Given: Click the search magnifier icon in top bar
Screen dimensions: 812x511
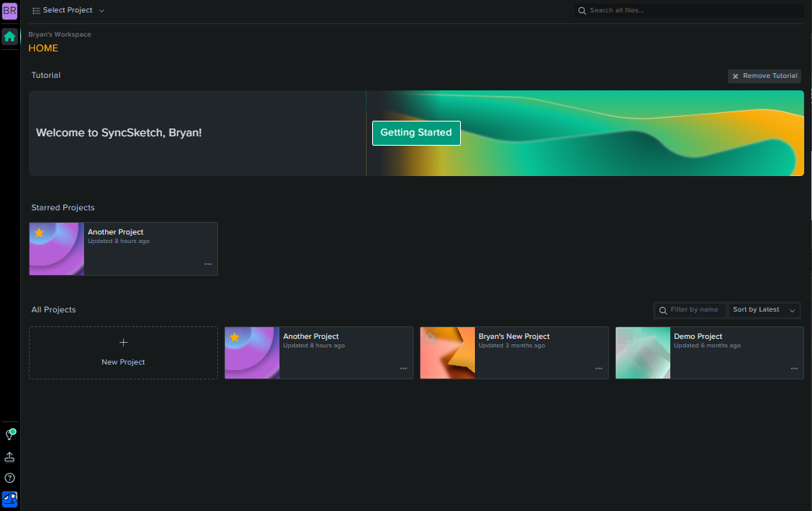Looking at the screenshot, I should 582,10.
